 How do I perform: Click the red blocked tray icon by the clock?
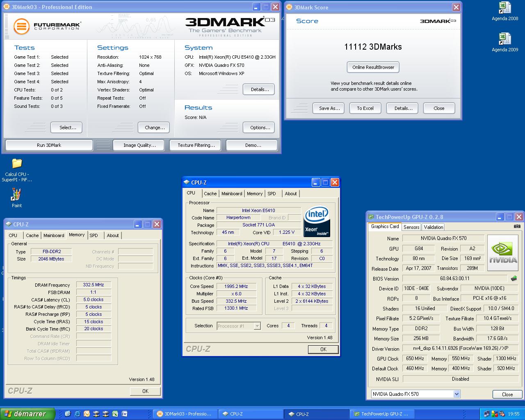[x=502, y=414]
